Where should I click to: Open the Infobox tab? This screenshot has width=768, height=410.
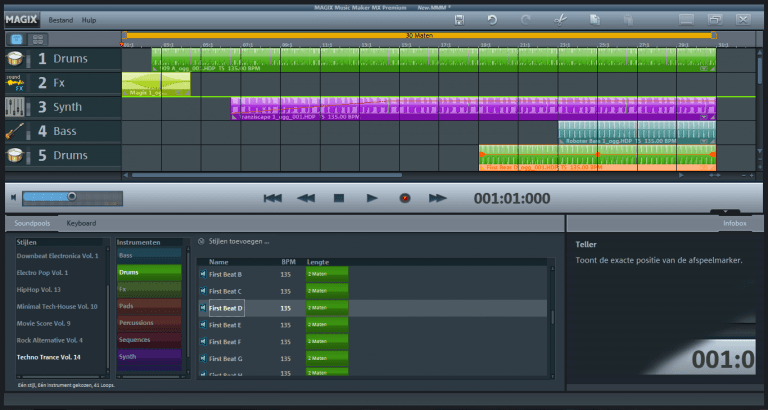pyautogui.click(x=735, y=223)
